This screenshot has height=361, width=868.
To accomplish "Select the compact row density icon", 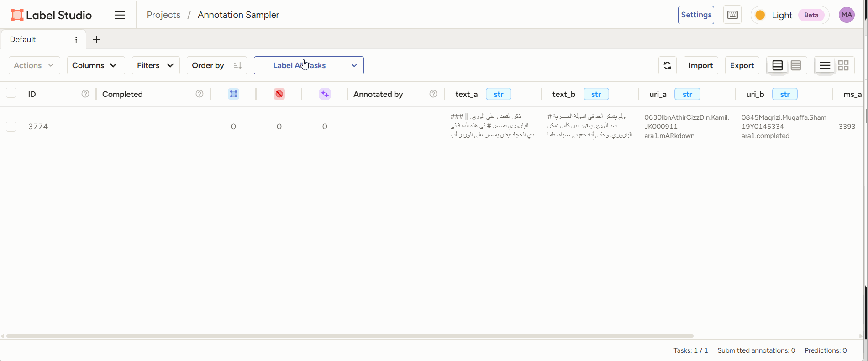I will [x=796, y=65].
